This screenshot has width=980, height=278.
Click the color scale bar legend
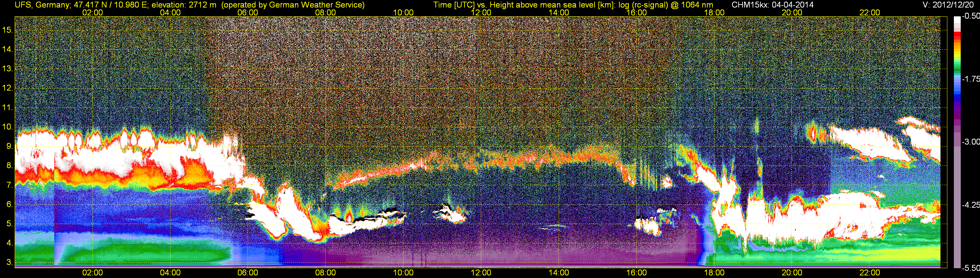tap(957, 142)
